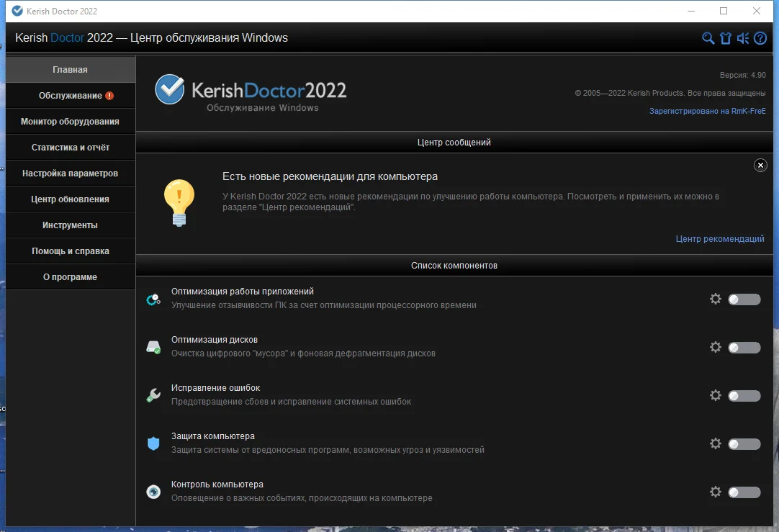Open the help question mark icon
The width and height of the screenshot is (779, 532).
point(760,38)
